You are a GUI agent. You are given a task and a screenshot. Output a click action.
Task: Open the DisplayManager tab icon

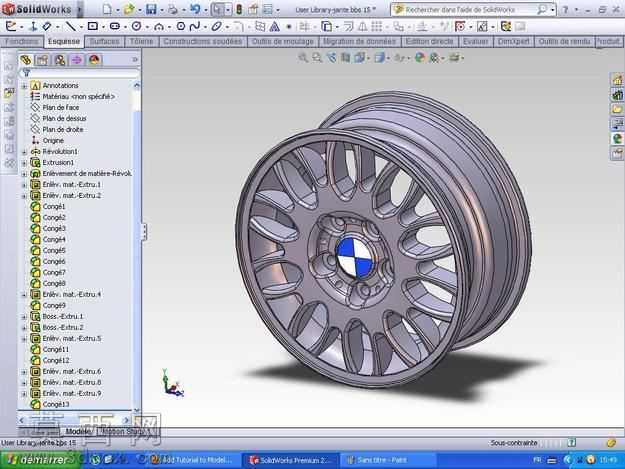(94, 60)
